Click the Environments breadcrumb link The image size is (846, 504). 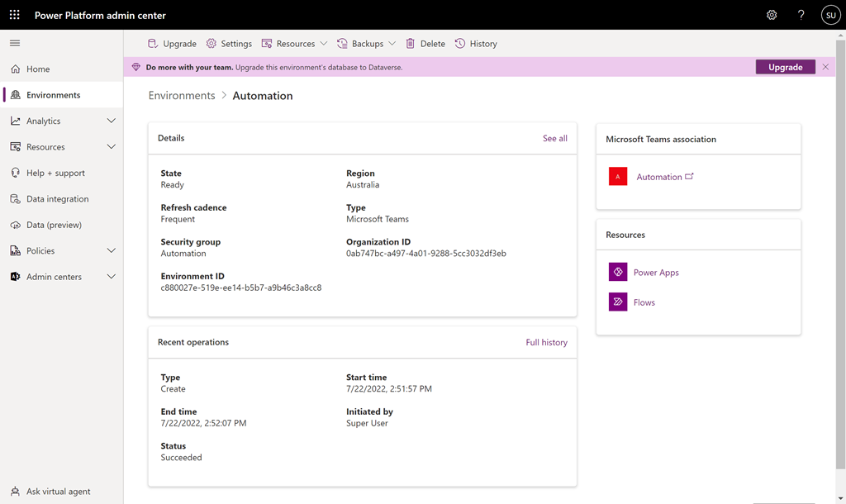click(x=182, y=96)
